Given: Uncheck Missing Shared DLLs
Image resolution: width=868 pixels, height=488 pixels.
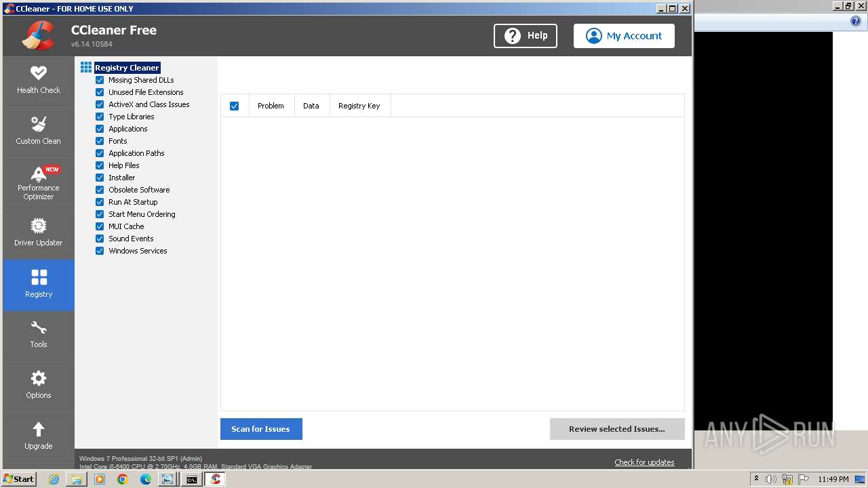Looking at the screenshot, I should coord(100,80).
